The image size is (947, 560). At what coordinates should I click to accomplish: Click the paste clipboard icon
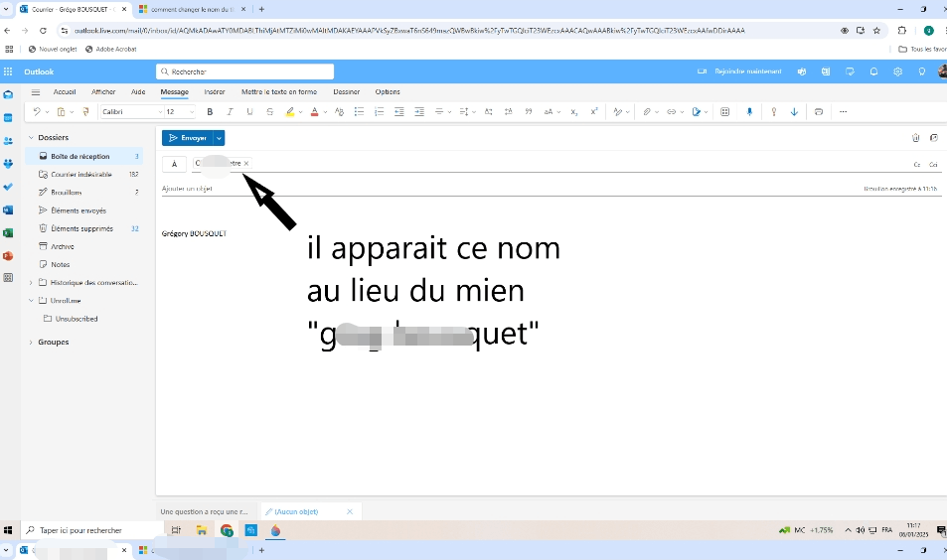tap(61, 111)
